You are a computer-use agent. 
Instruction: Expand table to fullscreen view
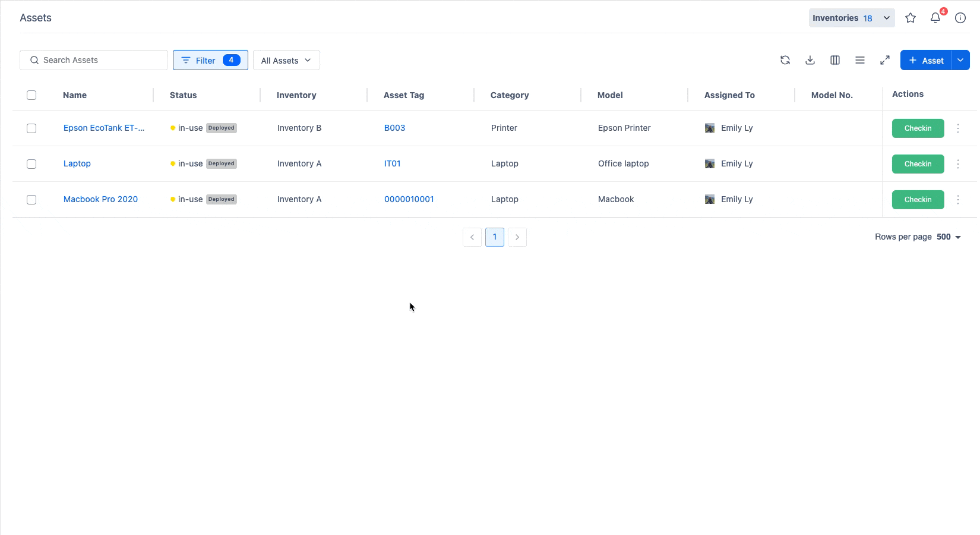(x=884, y=60)
